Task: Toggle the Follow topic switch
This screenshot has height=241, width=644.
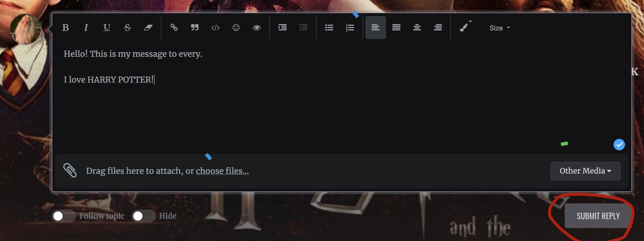Action: (x=63, y=216)
